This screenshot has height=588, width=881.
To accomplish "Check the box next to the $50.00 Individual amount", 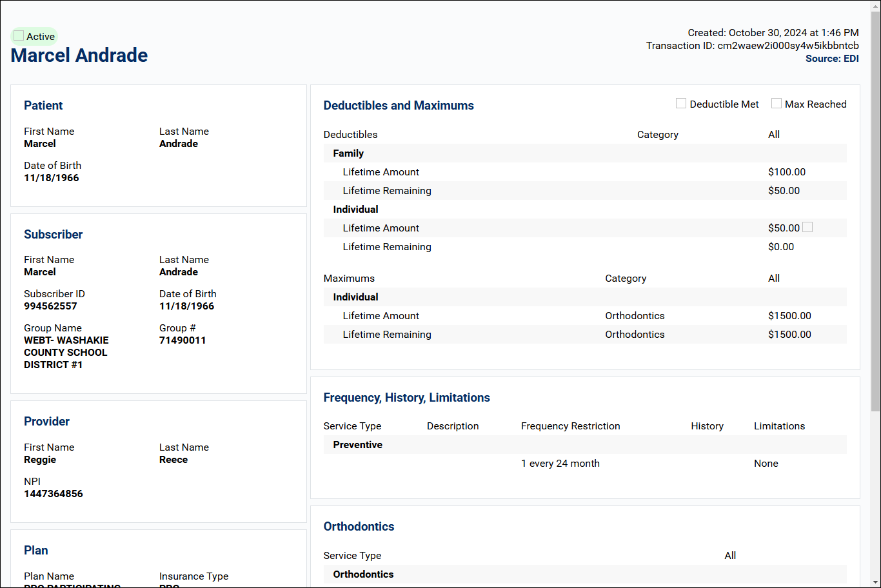I will [x=806, y=227].
